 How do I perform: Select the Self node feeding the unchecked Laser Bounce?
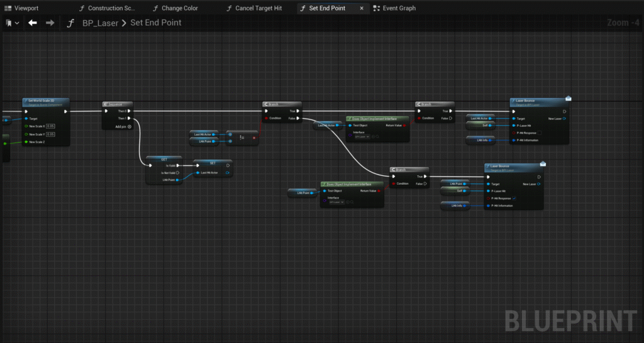click(480, 126)
